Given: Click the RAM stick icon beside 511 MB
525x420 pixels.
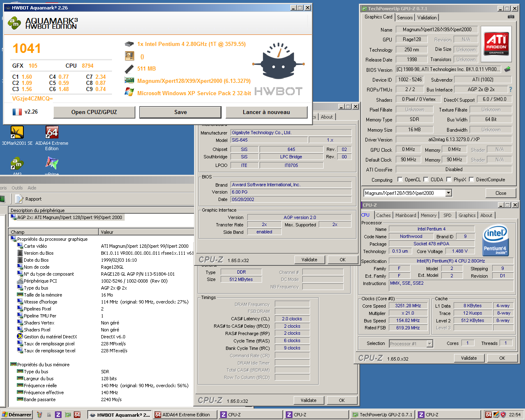Looking at the screenshot, I should pyautogui.click(x=129, y=69).
